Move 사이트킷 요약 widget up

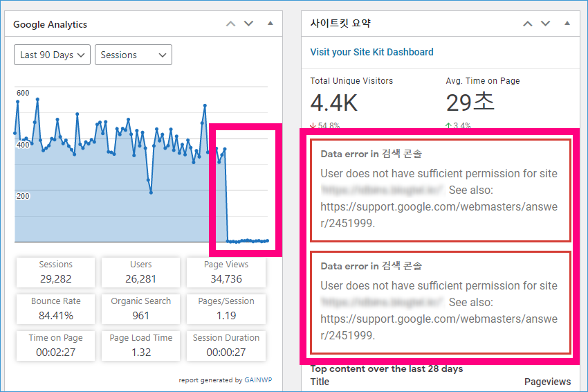tap(528, 24)
